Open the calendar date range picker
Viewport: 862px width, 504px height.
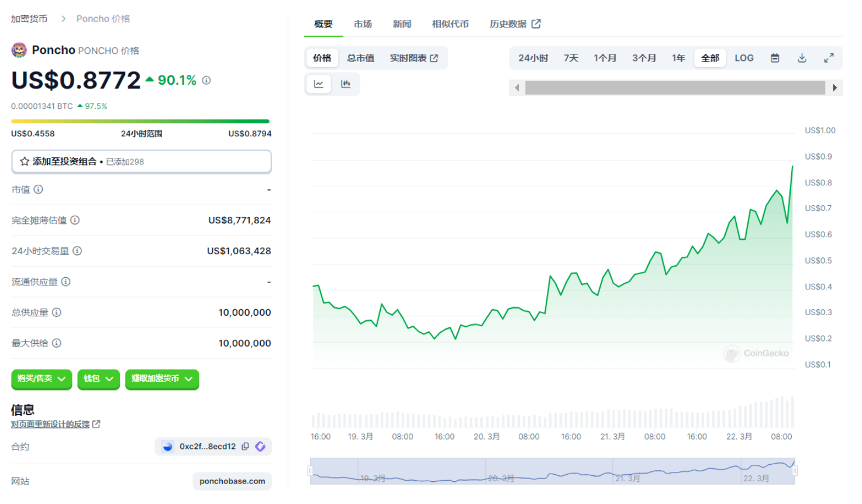click(x=775, y=58)
